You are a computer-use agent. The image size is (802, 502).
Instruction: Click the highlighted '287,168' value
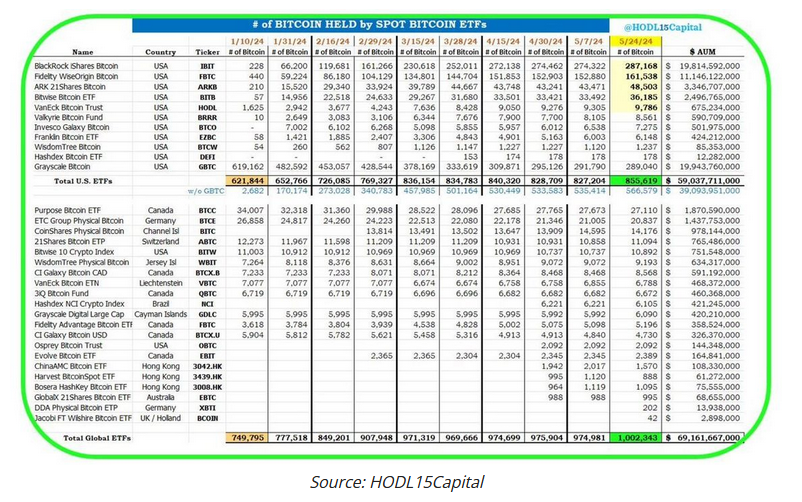(x=641, y=66)
